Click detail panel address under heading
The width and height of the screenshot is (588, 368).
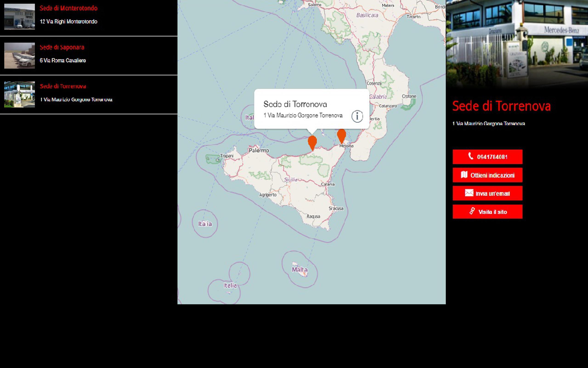coord(489,124)
